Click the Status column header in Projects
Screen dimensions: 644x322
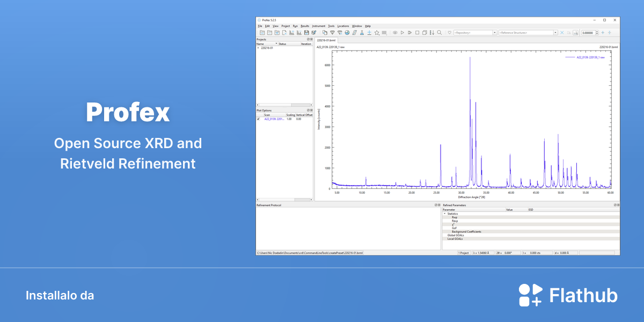(x=289, y=43)
